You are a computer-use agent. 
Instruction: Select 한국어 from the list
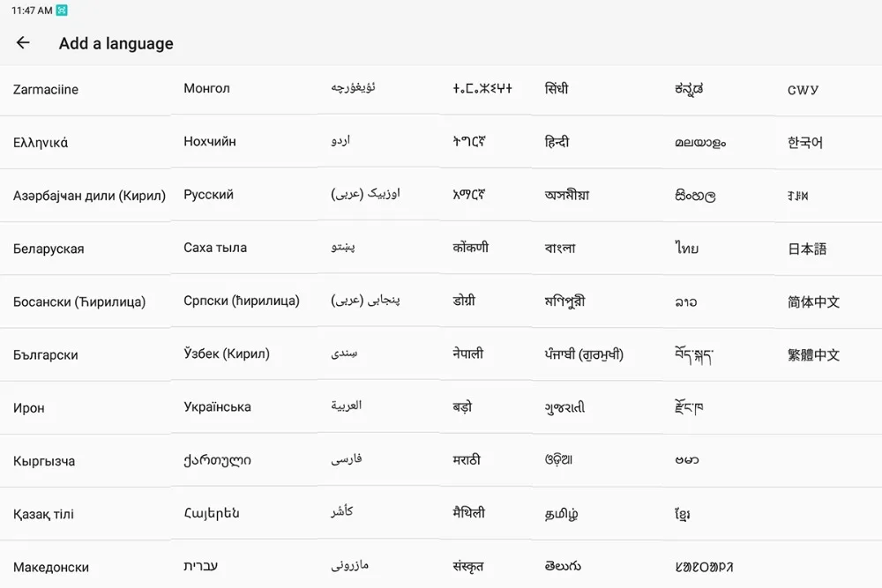(x=805, y=143)
